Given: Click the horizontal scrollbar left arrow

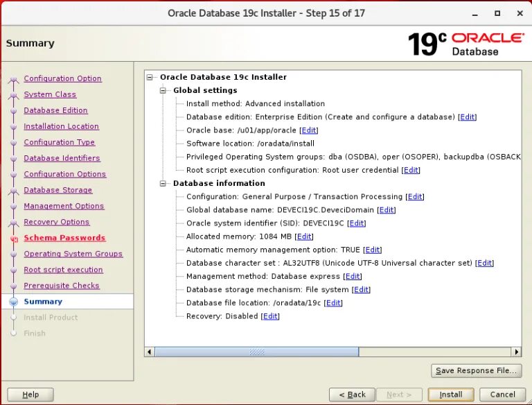Looking at the screenshot, I should [150, 352].
